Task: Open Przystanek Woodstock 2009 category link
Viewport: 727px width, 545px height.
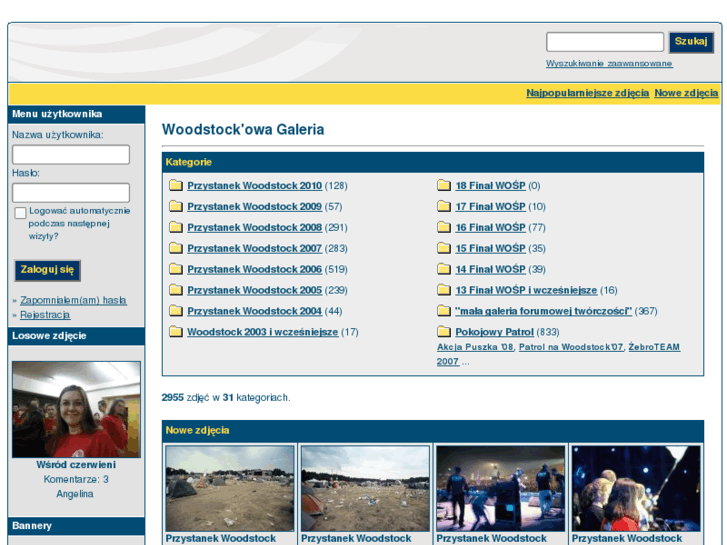Action: tap(255, 206)
